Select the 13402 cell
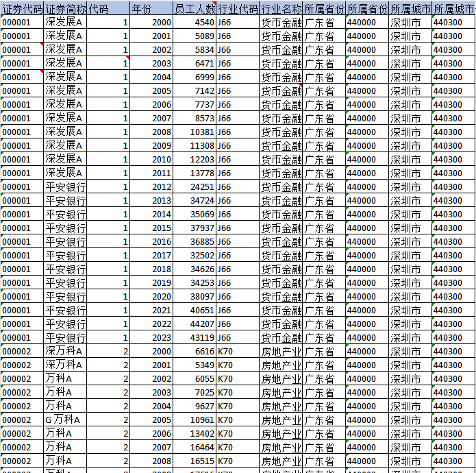The image size is (476, 473). [x=195, y=433]
